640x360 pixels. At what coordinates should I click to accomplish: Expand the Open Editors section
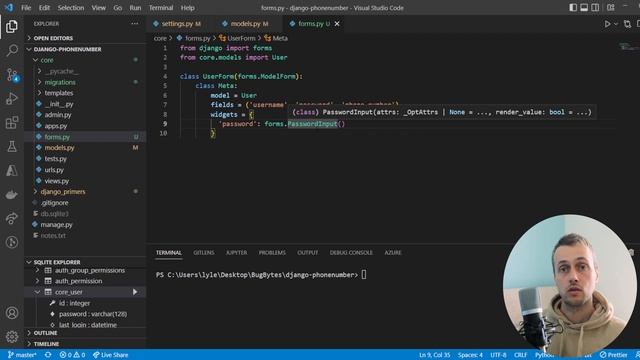click(x=85, y=38)
